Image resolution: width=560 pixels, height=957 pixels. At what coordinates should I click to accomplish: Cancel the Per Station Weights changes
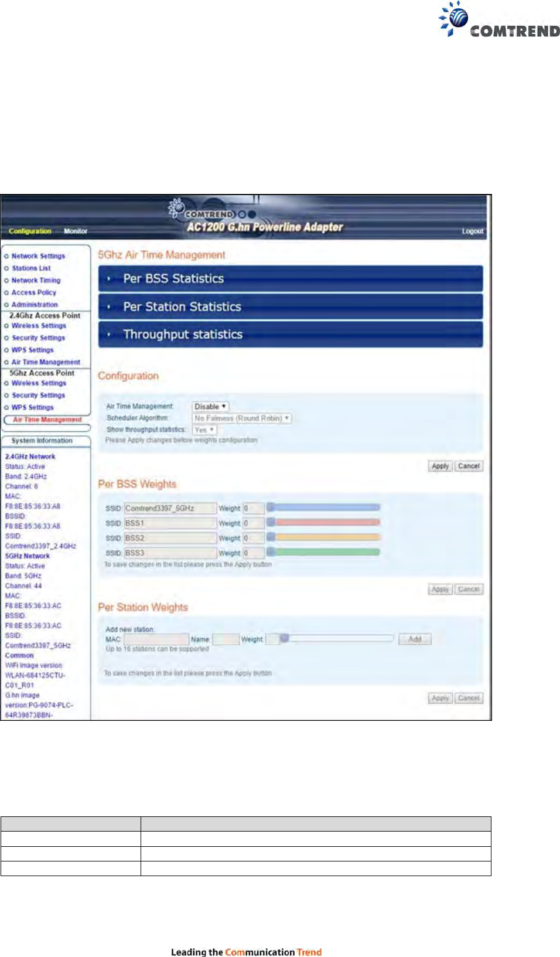click(469, 699)
